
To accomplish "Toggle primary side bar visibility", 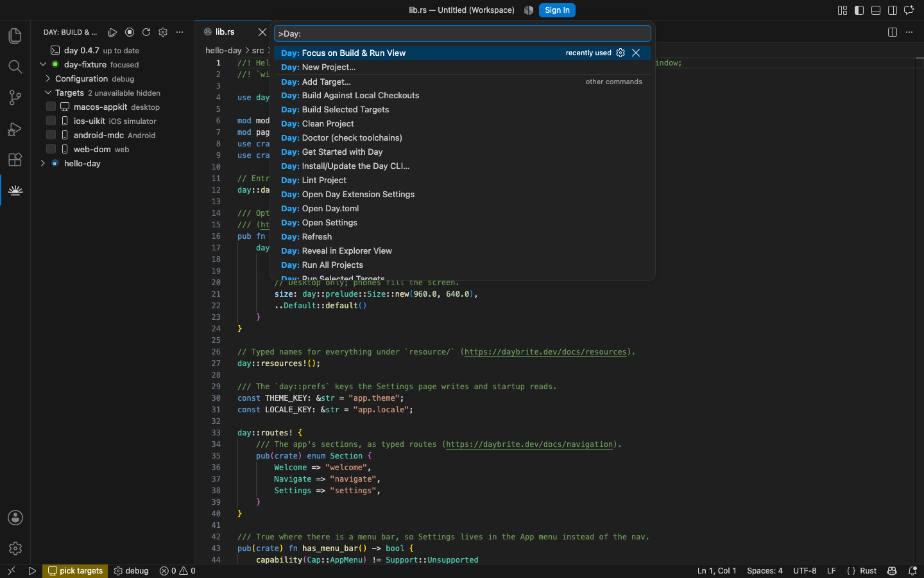I will tap(859, 10).
